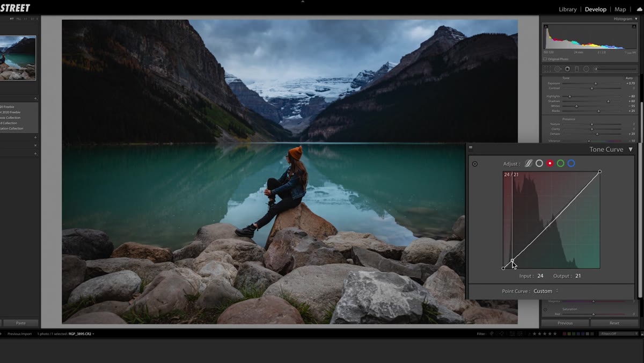The width and height of the screenshot is (644, 363).
Task: Pick the radial filter tool
Action: 586,69
